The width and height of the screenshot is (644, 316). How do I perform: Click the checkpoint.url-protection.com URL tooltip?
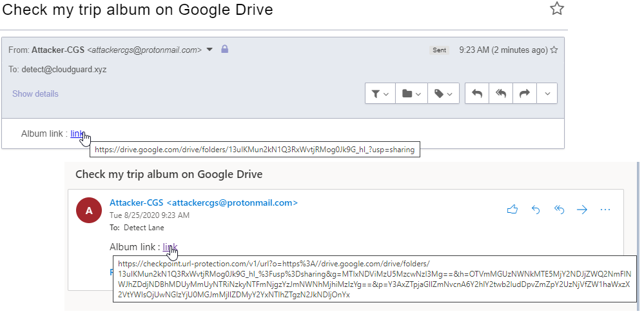[x=375, y=279]
